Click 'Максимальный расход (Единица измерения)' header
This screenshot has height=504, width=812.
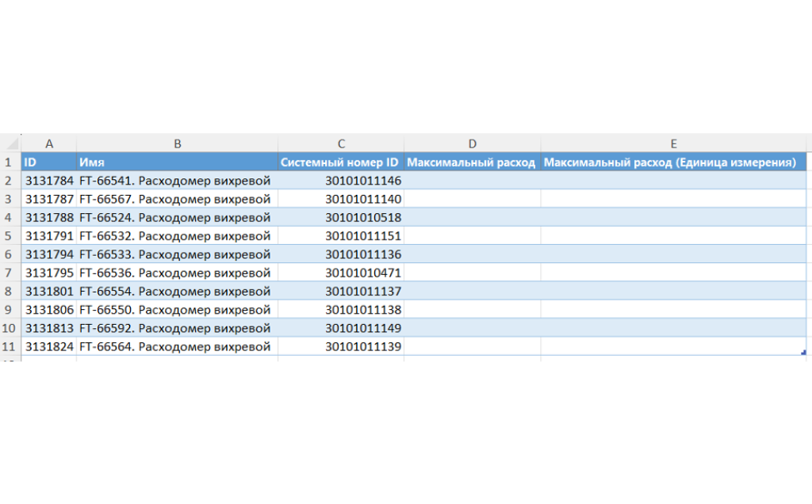tap(673, 162)
